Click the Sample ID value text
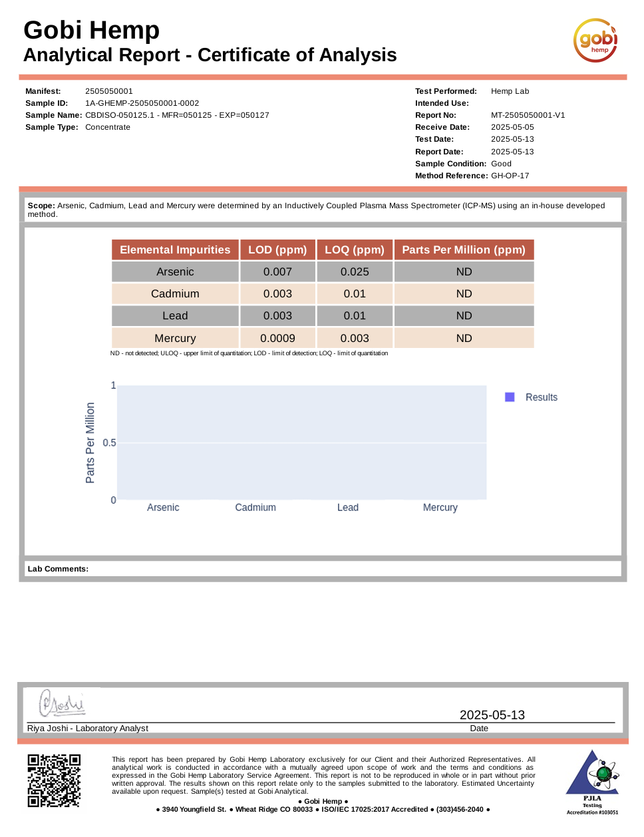Image resolution: width=644 pixels, height=837 pixels. click(x=142, y=103)
